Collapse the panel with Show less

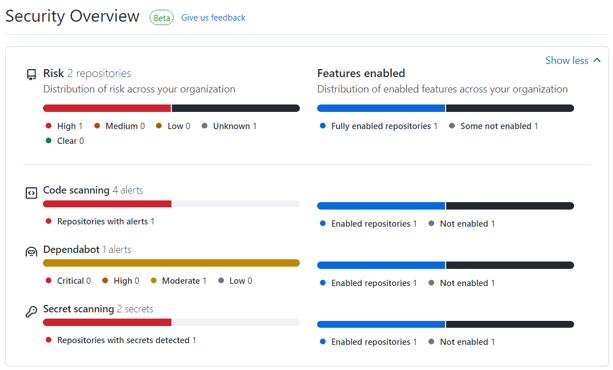[573, 60]
